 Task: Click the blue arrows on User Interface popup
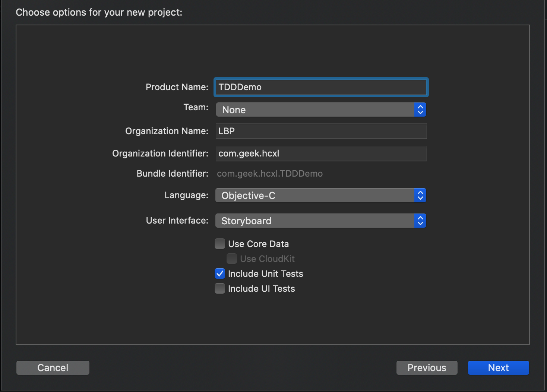click(x=420, y=221)
